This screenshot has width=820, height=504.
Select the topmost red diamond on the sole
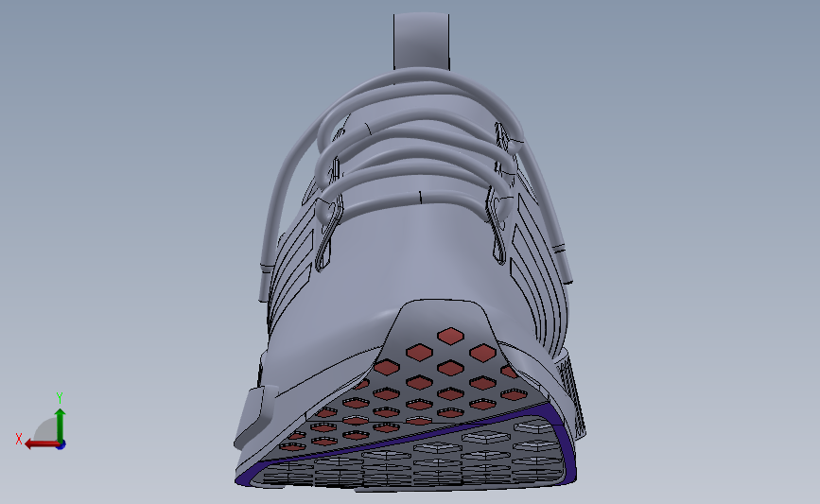tap(450, 336)
